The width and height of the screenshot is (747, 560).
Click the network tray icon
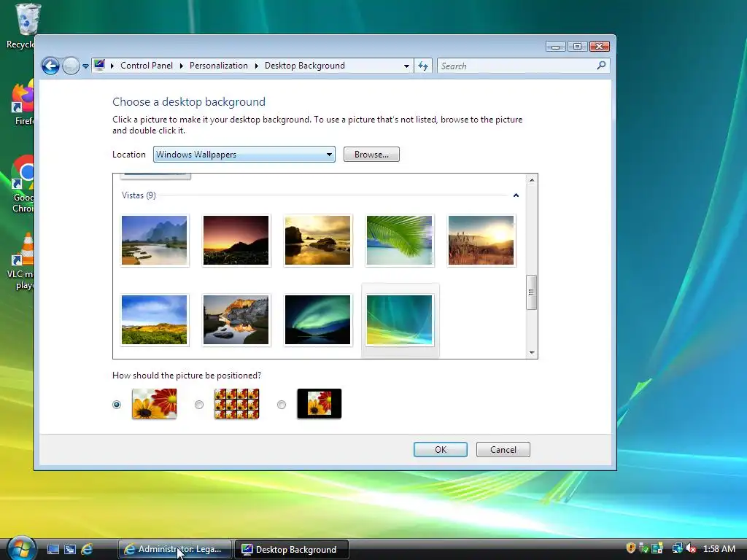pos(677,548)
